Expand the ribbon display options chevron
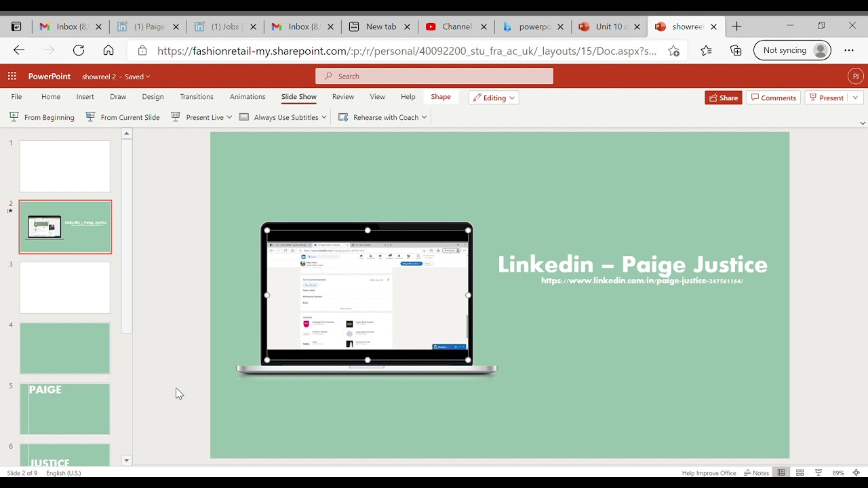The height and width of the screenshot is (488, 868). [863, 123]
